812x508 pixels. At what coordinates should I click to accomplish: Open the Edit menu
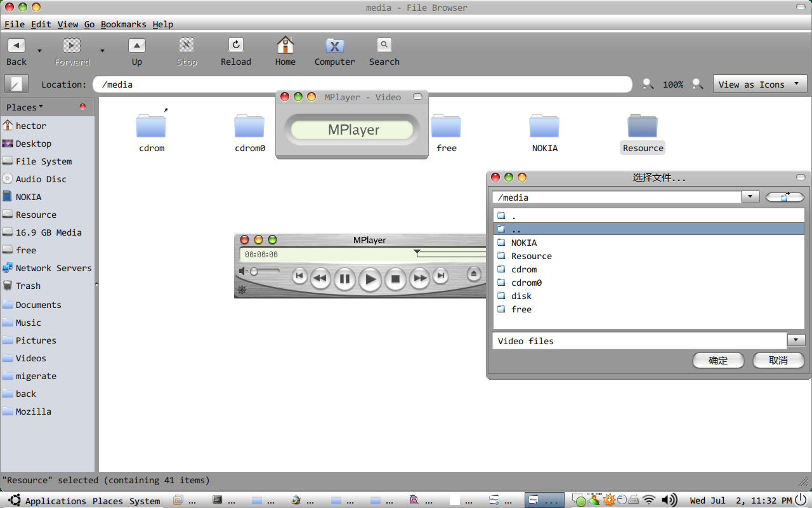pyautogui.click(x=41, y=24)
